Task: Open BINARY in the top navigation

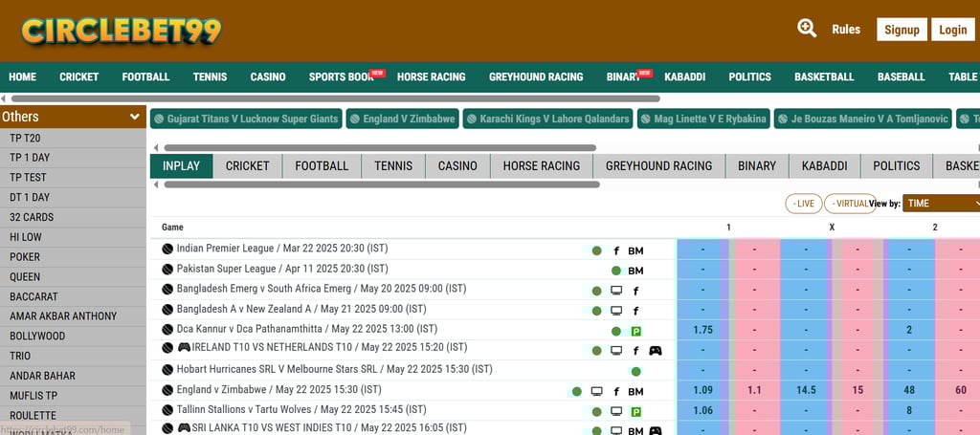Action: [623, 76]
